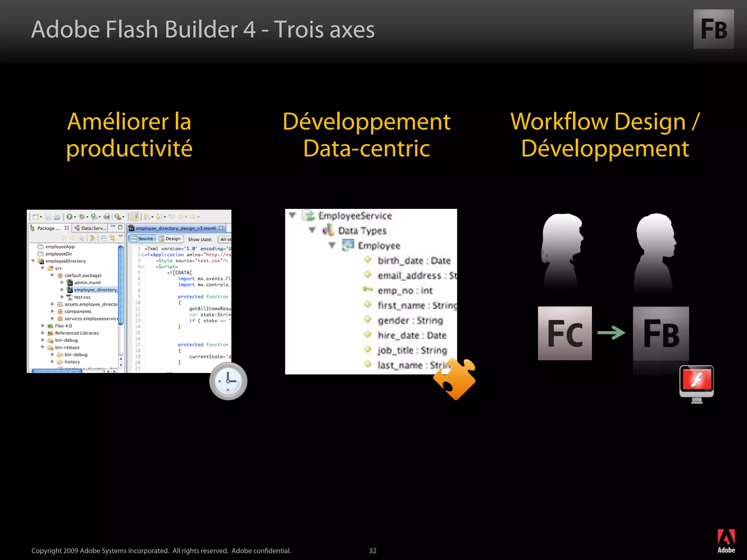Image resolution: width=747 pixels, height=560 pixels.
Task: Click the Profile toolbar icon
Action: coord(94,217)
